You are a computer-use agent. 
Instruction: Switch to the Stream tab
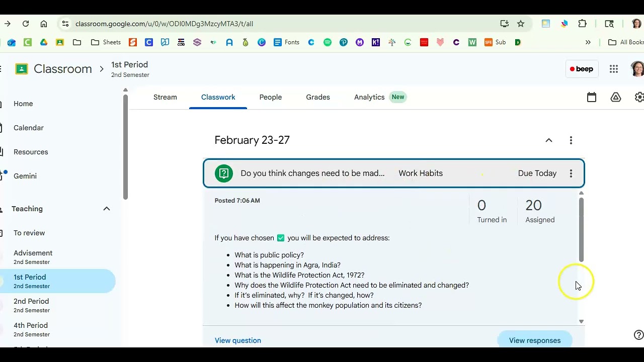tap(165, 97)
